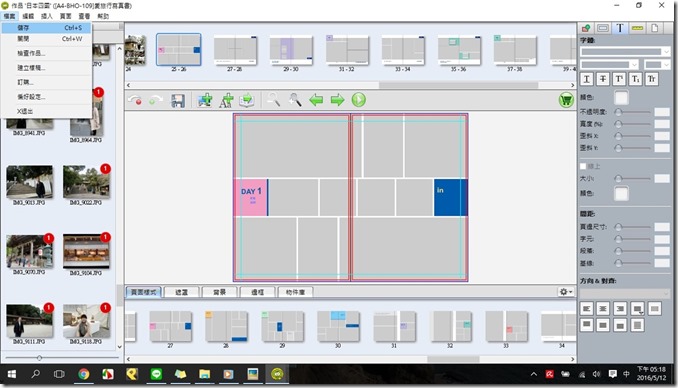
Task: Click the photo thumbnail size slider
Action: coord(39,358)
